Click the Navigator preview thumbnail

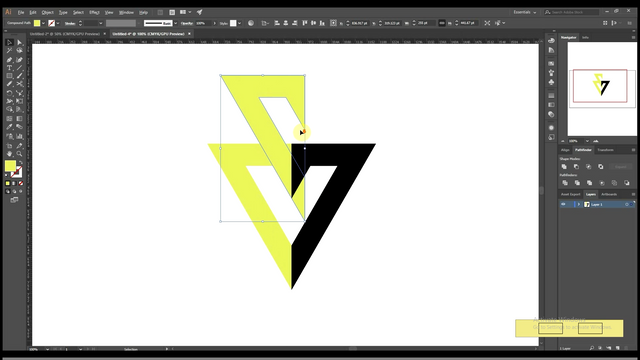coord(601,89)
